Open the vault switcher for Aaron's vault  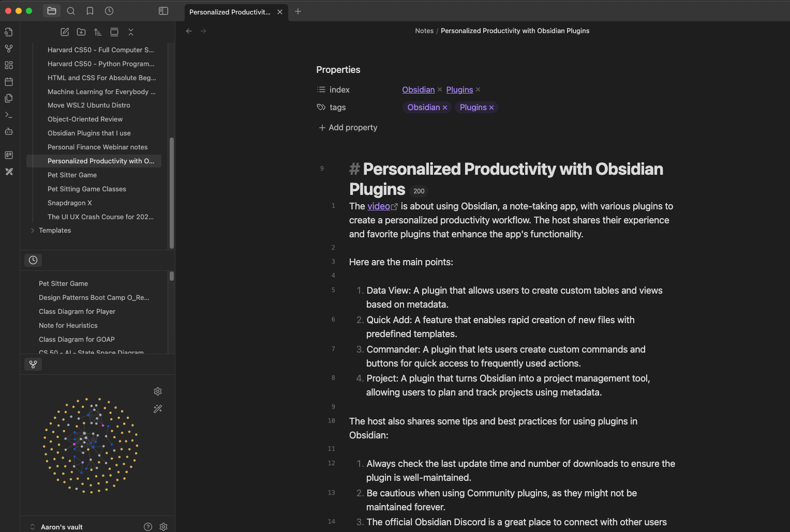pyautogui.click(x=61, y=527)
